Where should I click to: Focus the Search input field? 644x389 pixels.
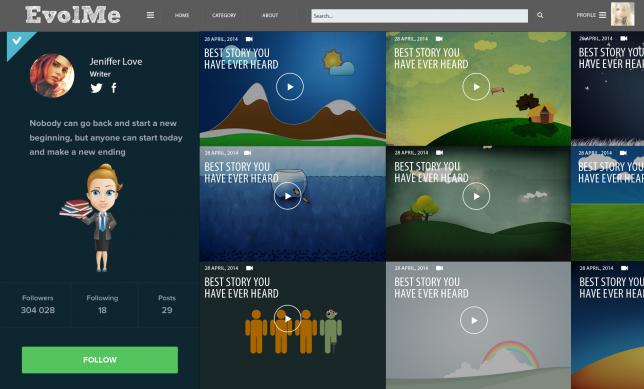coord(419,16)
